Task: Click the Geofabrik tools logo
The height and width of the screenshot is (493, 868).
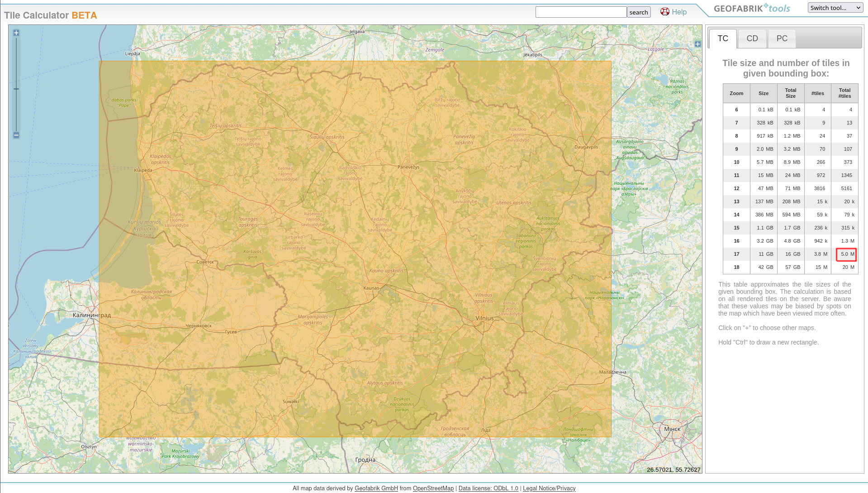Action: tap(752, 8)
